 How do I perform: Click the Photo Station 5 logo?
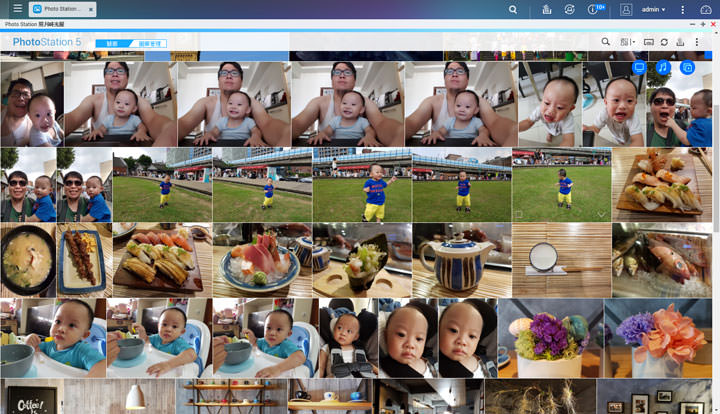click(x=47, y=42)
